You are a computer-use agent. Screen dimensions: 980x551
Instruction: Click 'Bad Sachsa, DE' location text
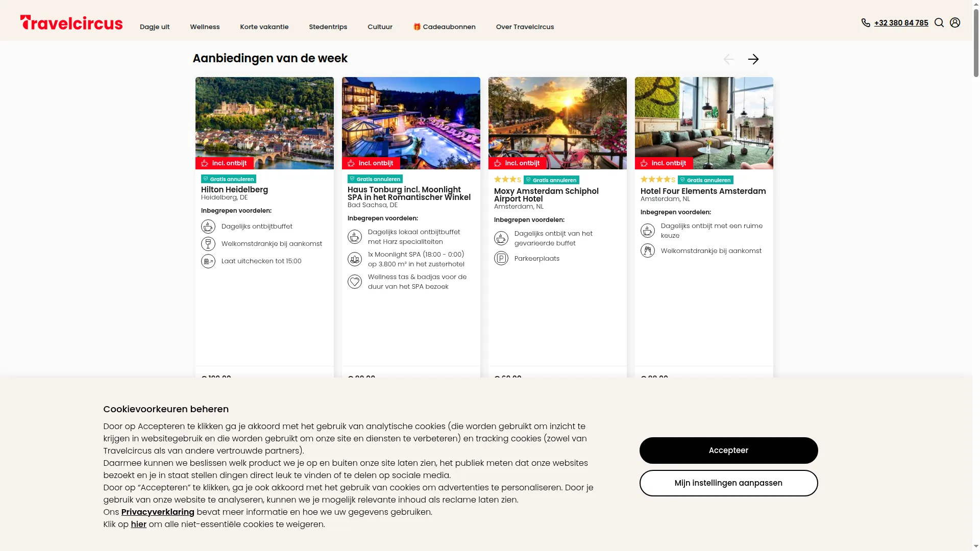coord(372,205)
